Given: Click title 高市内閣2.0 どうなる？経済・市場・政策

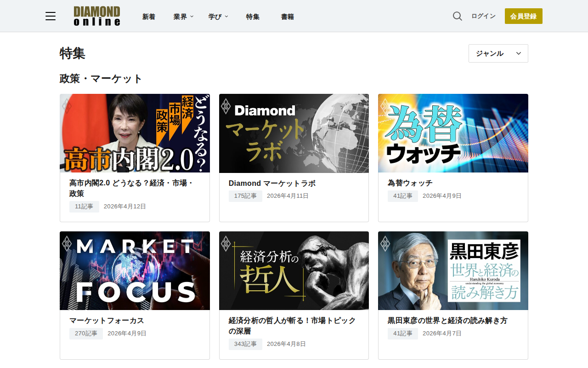Looking at the screenshot, I should click(131, 188).
